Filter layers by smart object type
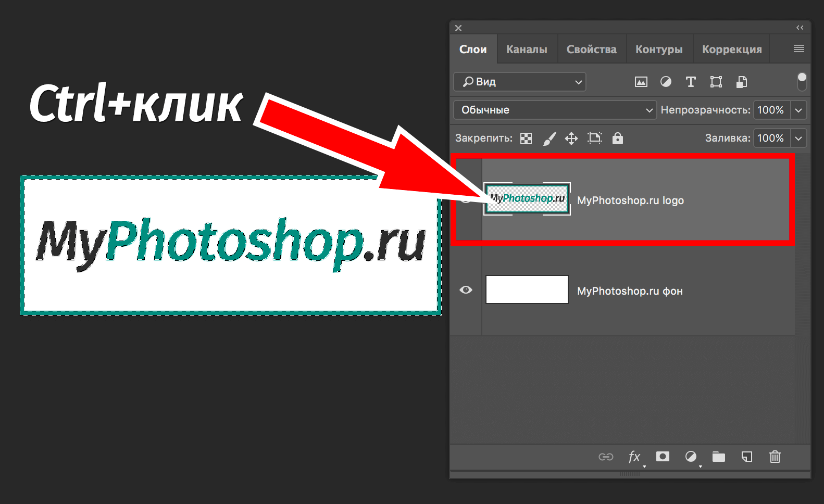The image size is (824, 504). point(741,82)
